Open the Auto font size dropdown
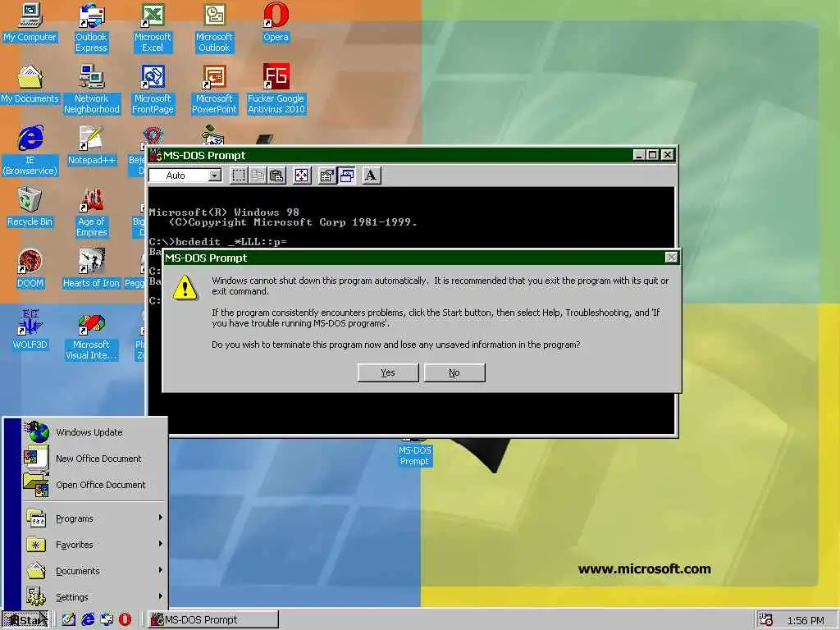Image resolution: width=840 pixels, height=630 pixels. tap(215, 176)
